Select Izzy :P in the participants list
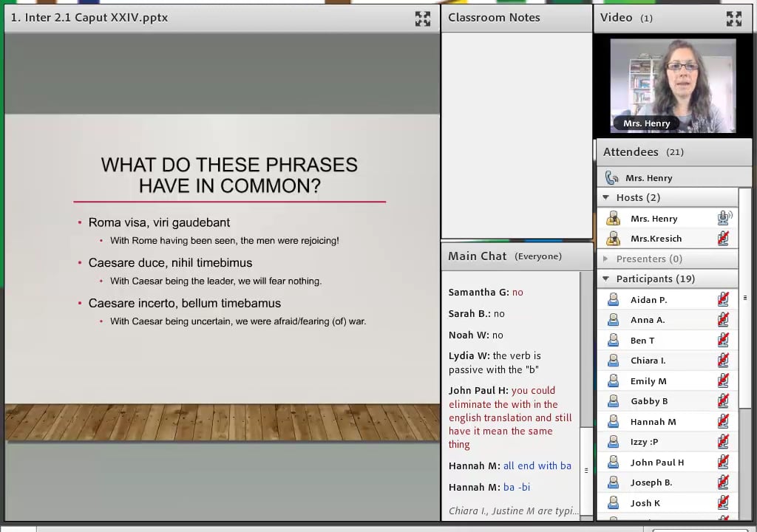Screen dimensions: 757x532 click(x=668, y=441)
